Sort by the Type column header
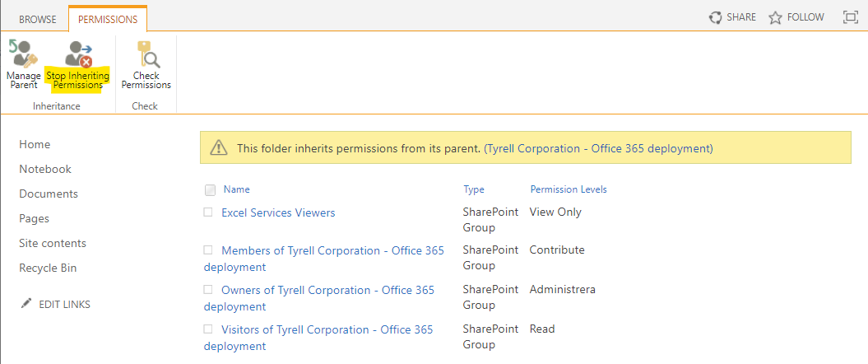Image resolution: width=868 pixels, height=364 pixels. [x=474, y=189]
